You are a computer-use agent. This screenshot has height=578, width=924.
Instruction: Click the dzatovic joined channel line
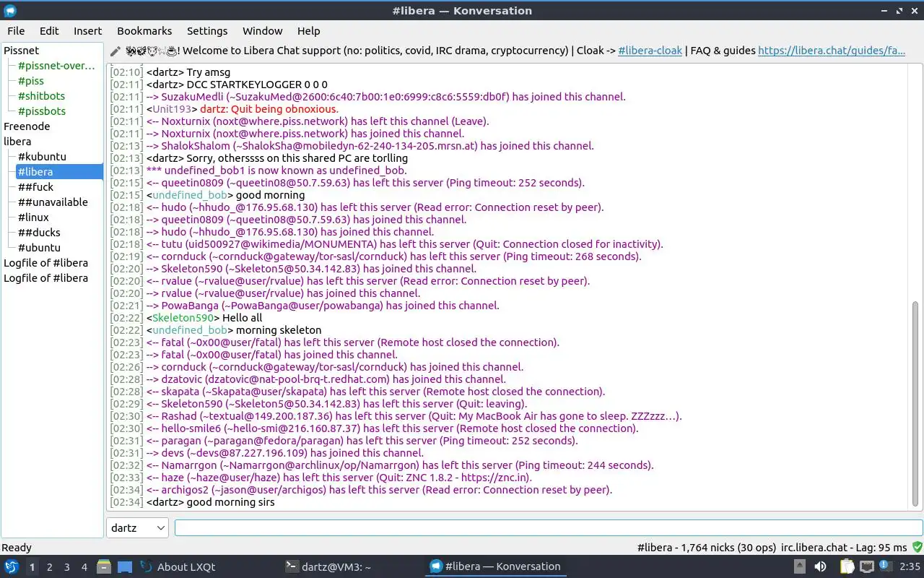click(326, 379)
